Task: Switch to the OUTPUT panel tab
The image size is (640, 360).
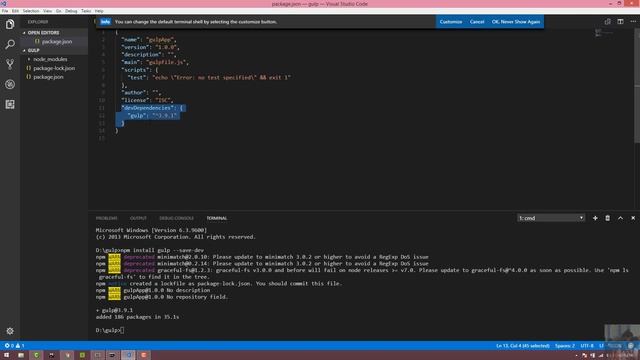Action: coord(138,218)
